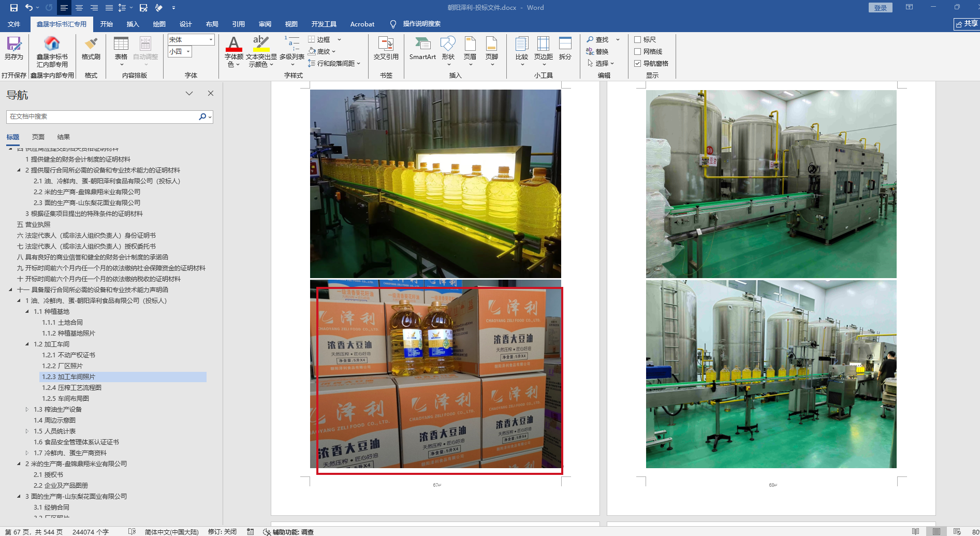Viewport: 980px width, 536px height.
Task: Select the boxed soybean oil cartons photo
Action: (x=435, y=374)
